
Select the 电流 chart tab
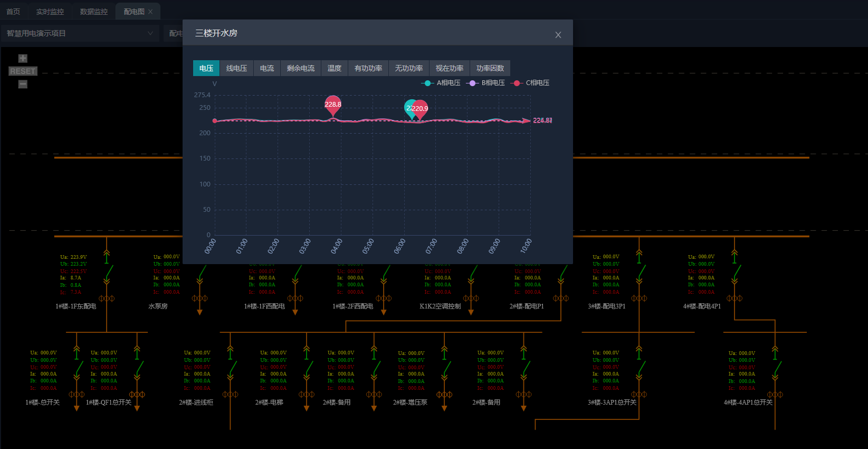(x=267, y=68)
